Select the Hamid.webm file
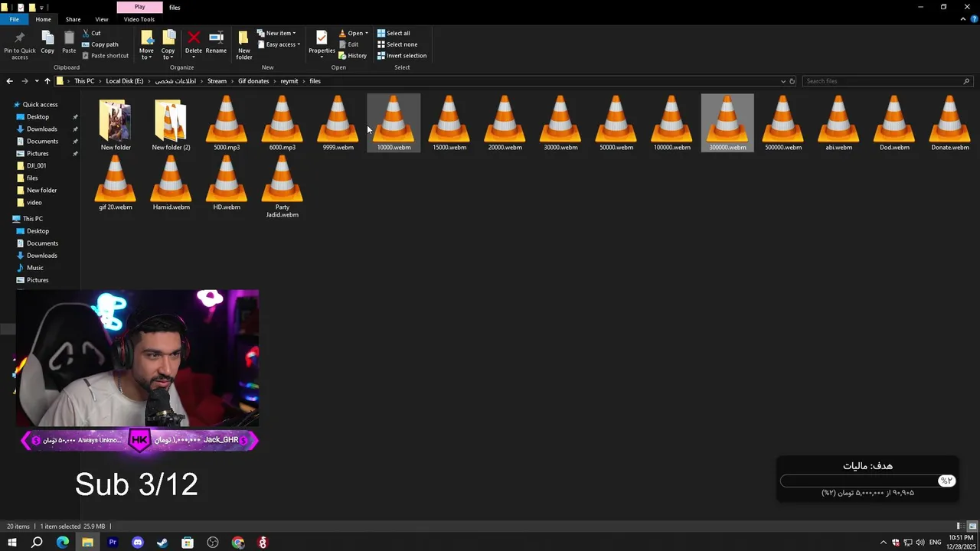 point(171,182)
